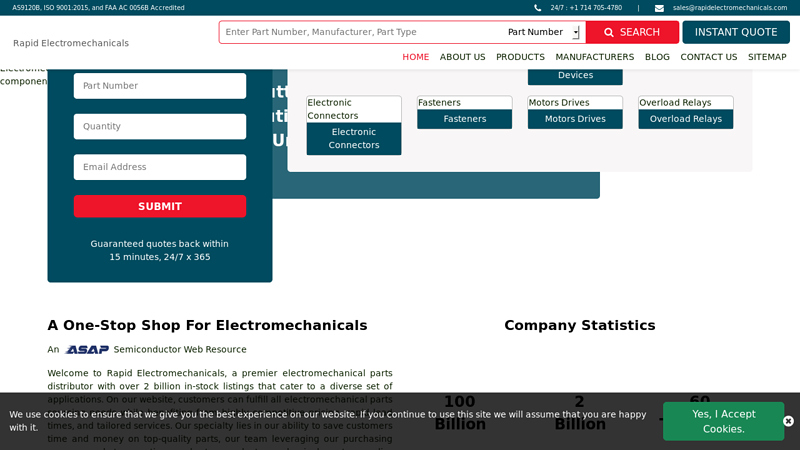Click the Rapid Electromechanicals site logo
The image size is (800, 450).
[71, 43]
